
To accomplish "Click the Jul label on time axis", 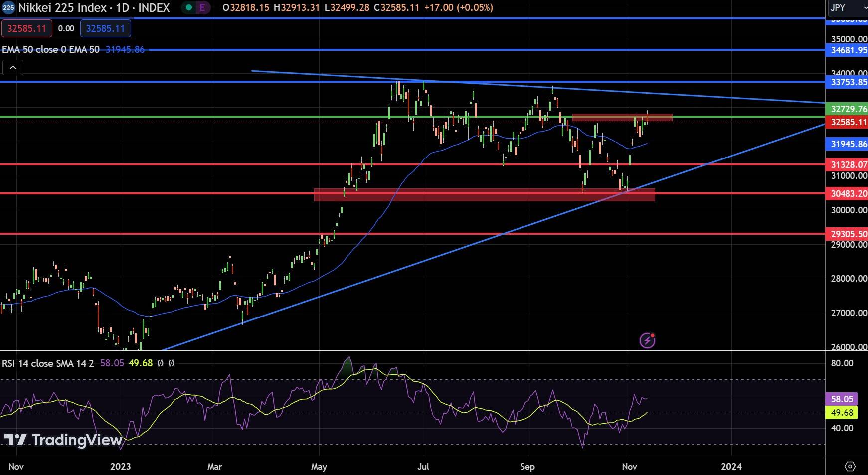I will (x=423, y=467).
